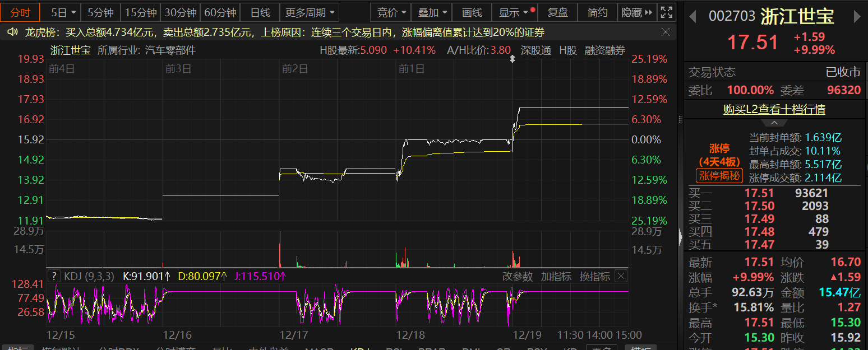The width and height of the screenshot is (868, 350).
Task: Click the next stock right arrow
Action: tap(857, 17)
